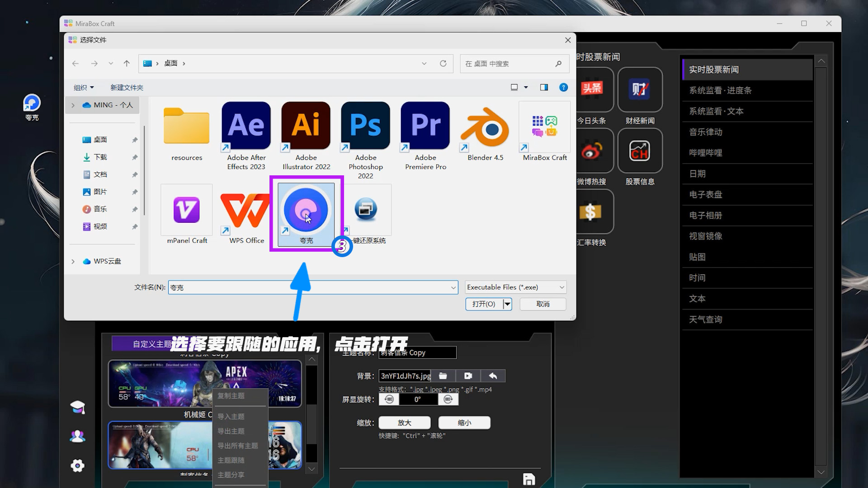Expand the file name combo box dropdown
Image resolution: width=868 pixels, height=488 pixels.
coord(453,288)
